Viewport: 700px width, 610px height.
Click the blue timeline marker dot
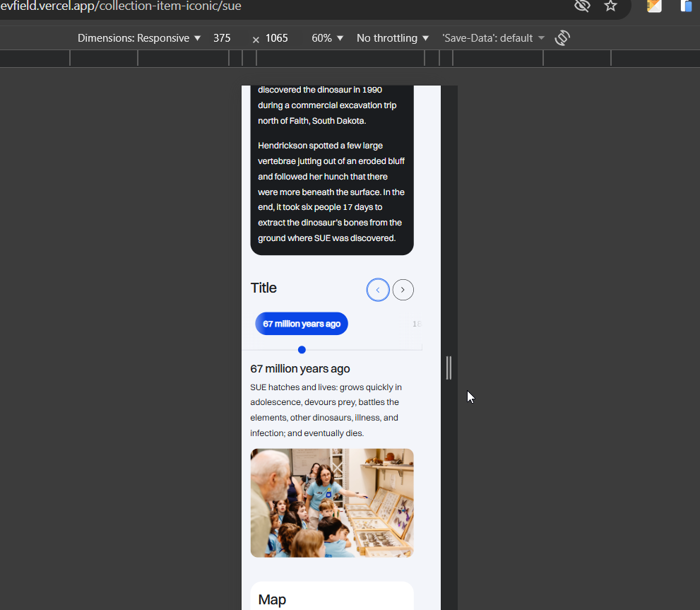(x=302, y=349)
